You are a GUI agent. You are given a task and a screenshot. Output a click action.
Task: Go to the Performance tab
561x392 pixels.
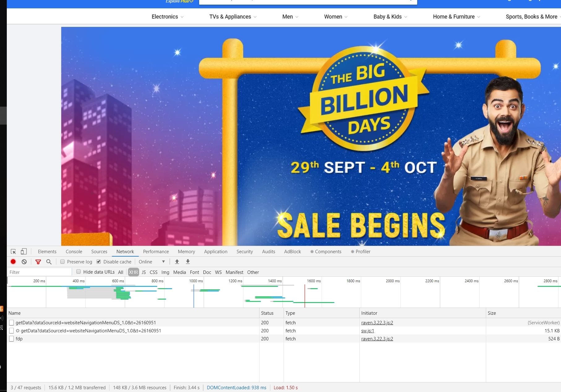(156, 252)
